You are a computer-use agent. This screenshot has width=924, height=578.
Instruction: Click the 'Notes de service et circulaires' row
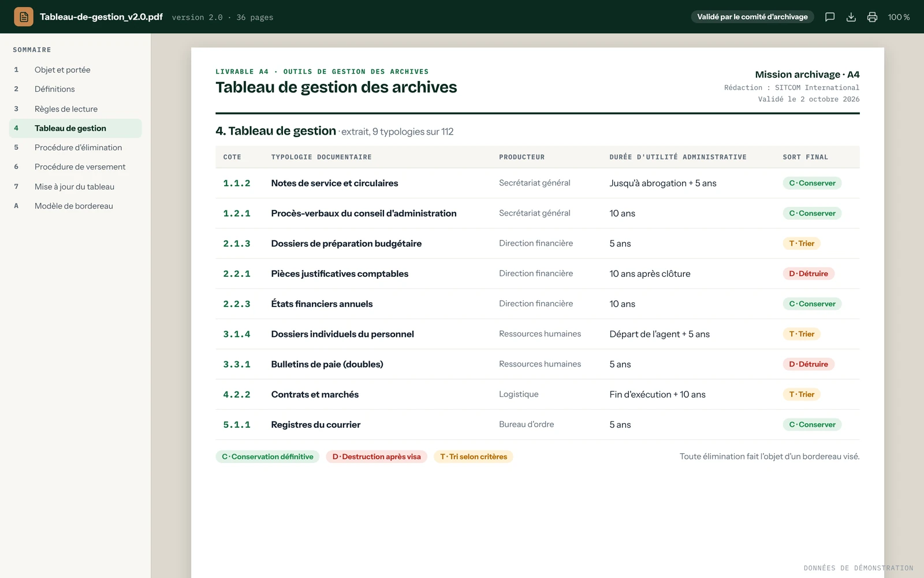tap(538, 183)
